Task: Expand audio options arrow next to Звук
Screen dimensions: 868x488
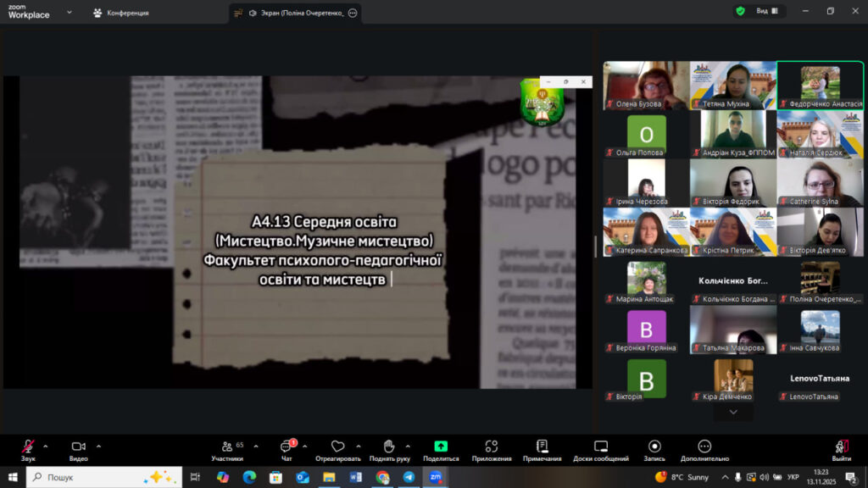Action: (46, 446)
